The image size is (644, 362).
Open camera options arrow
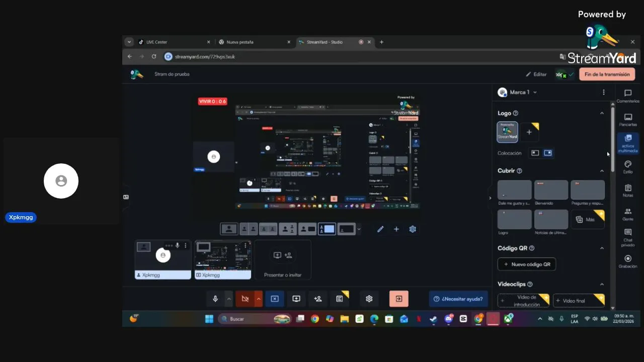pyautogui.click(x=259, y=299)
